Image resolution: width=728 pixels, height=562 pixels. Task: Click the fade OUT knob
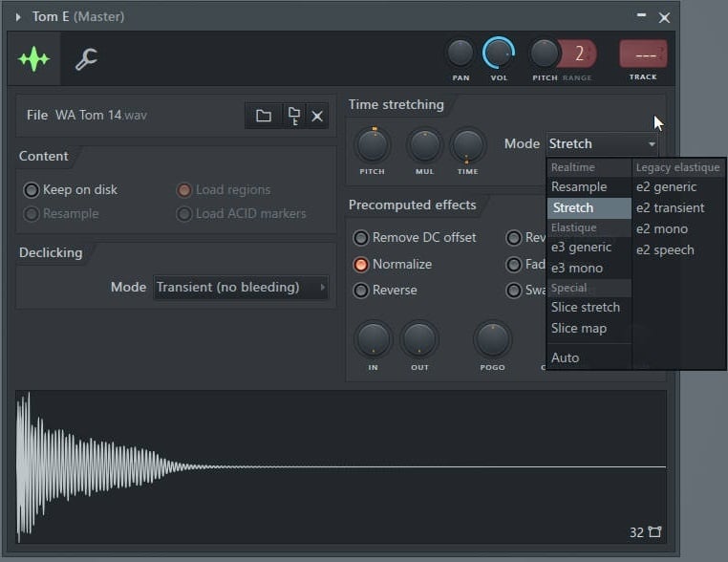419,339
